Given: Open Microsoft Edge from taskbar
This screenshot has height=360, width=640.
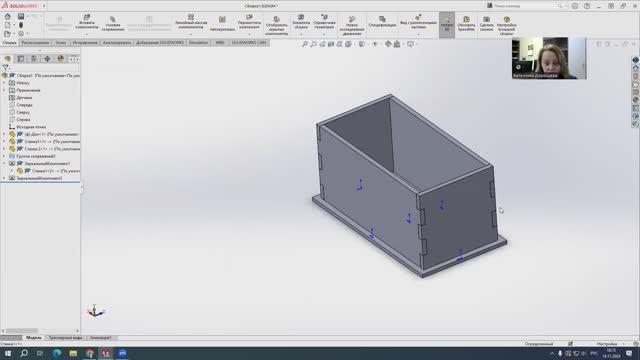Looking at the screenshot, I should pos(57,353).
